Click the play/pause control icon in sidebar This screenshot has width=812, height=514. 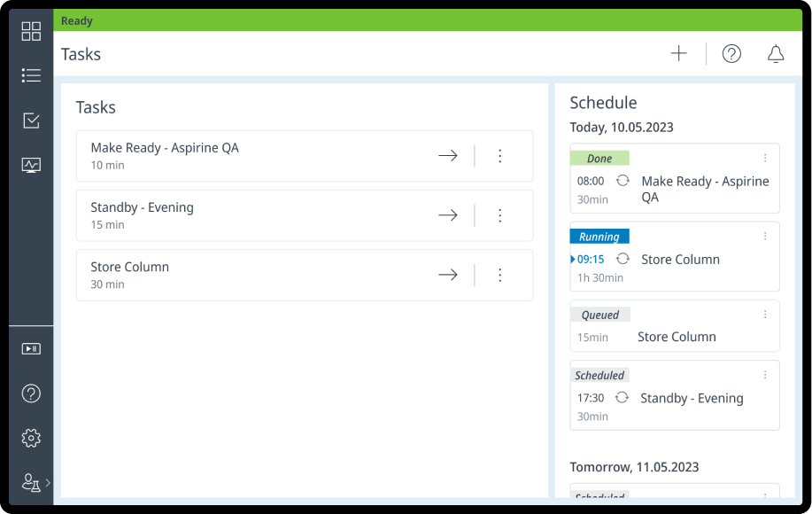pos(31,349)
